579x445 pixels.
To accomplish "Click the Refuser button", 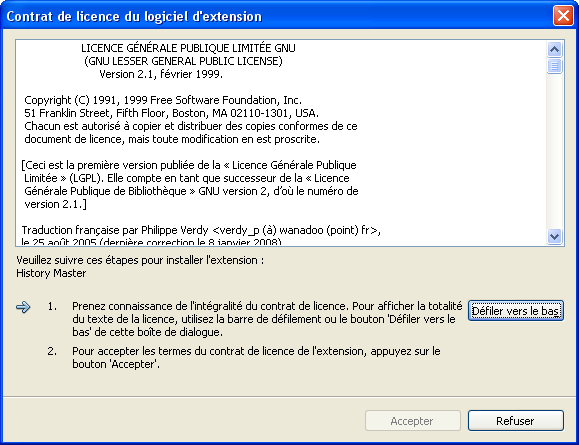I will 515,420.
